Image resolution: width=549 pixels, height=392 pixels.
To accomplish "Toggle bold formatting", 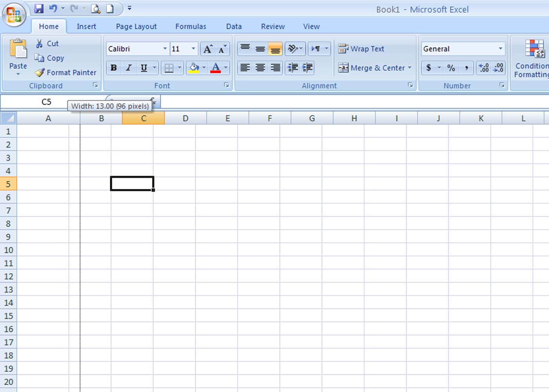I will tap(113, 68).
